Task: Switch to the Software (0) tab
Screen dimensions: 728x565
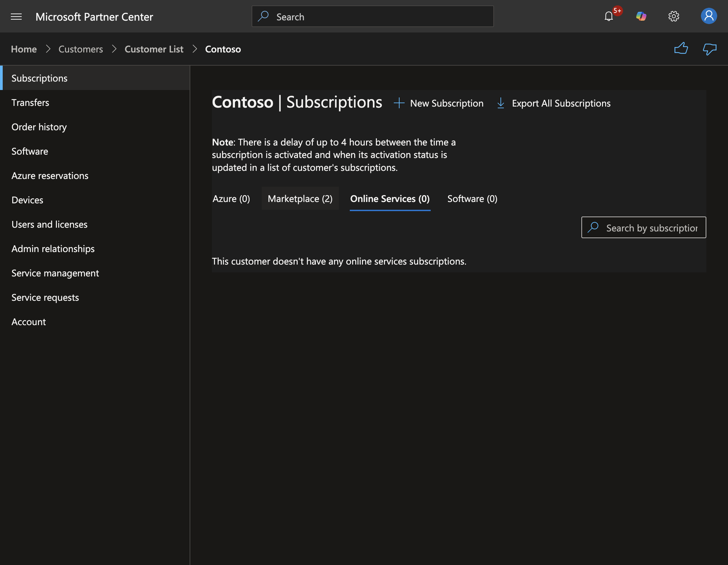Action: tap(472, 199)
